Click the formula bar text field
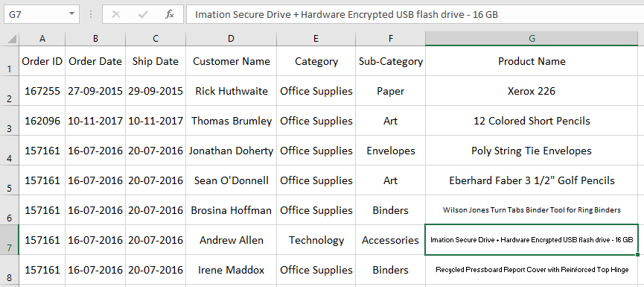 [x=415, y=14]
